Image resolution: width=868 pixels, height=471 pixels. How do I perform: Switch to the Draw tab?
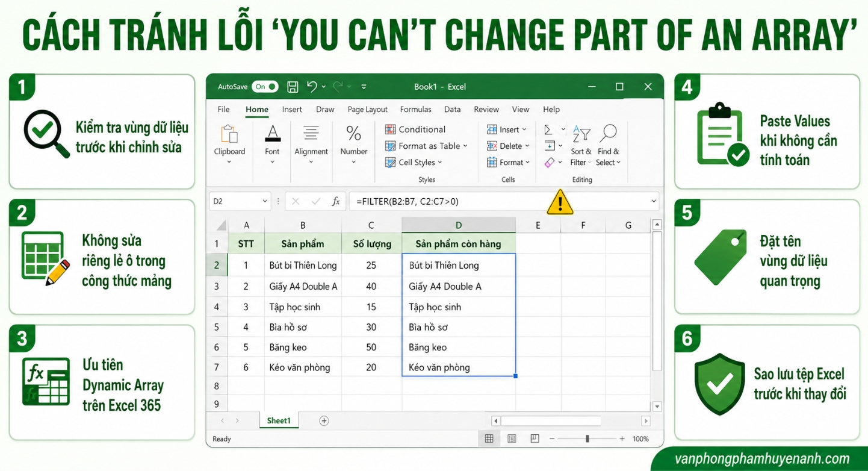(325, 110)
